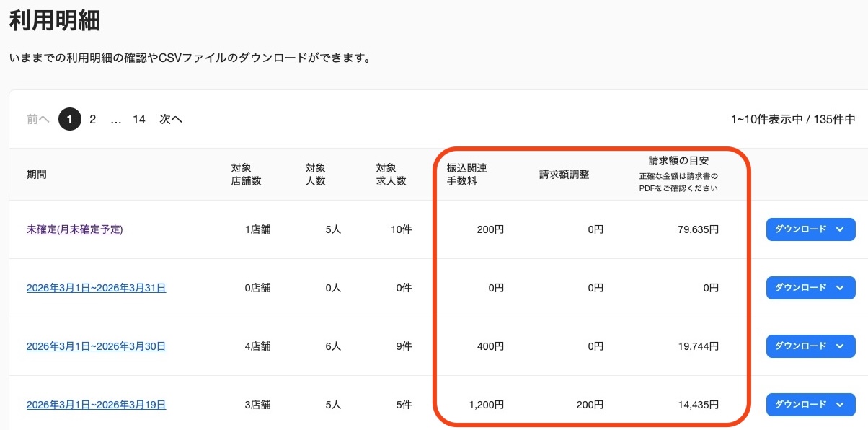868x430 pixels.
Task: Click the 4店舗 cell
Action: click(258, 346)
